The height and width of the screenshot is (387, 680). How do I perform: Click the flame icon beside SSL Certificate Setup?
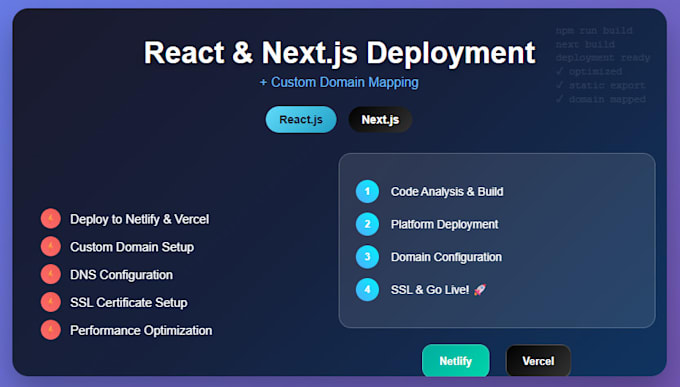pyautogui.click(x=51, y=302)
